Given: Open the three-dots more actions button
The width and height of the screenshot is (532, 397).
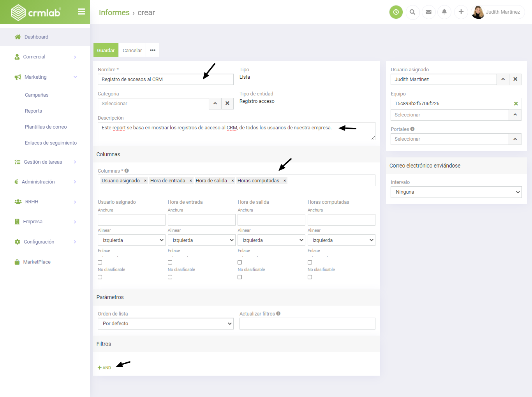Looking at the screenshot, I should [x=153, y=50].
